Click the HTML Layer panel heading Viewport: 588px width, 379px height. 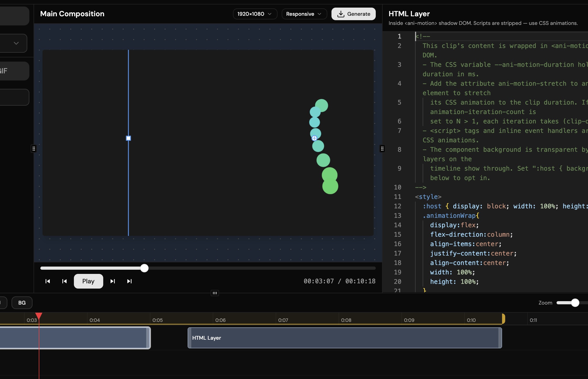pyautogui.click(x=409, y=14)
